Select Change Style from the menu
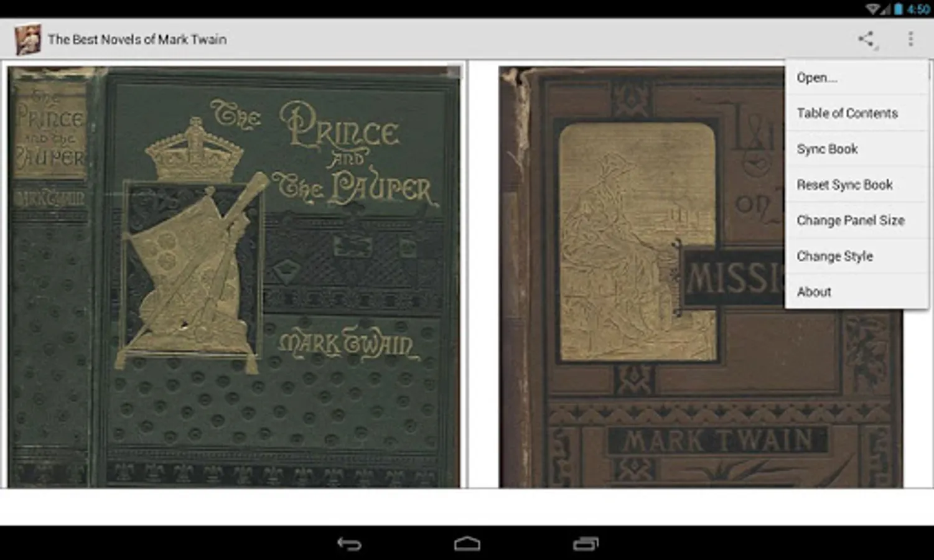The width and height of the screenshot is (934, 560). point(857,256)
